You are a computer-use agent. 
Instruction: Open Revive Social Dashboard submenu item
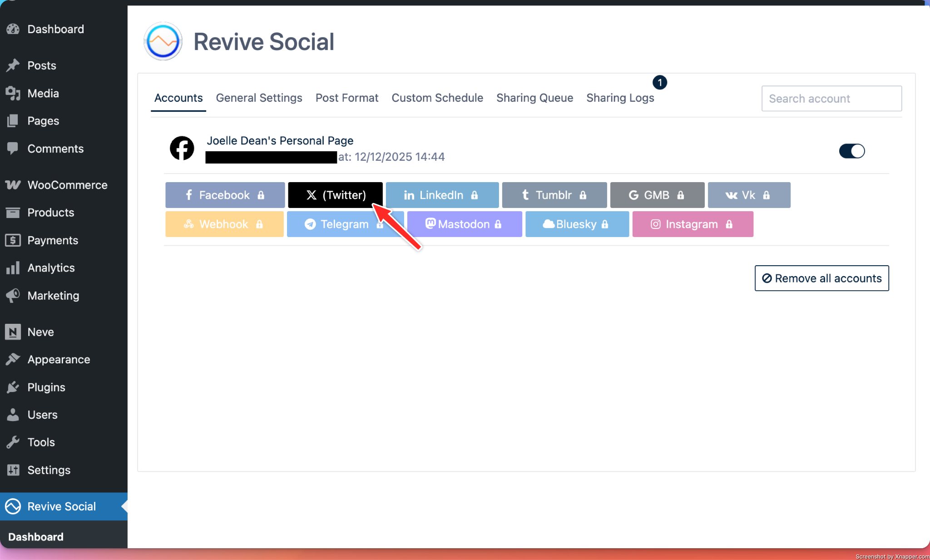pyautogui.click(x=36, y=537)
